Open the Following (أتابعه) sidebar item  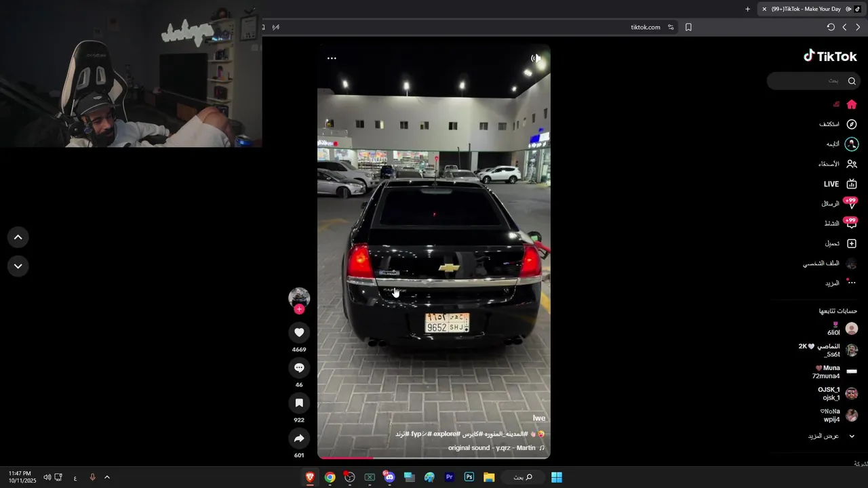(x=842, y=144)
